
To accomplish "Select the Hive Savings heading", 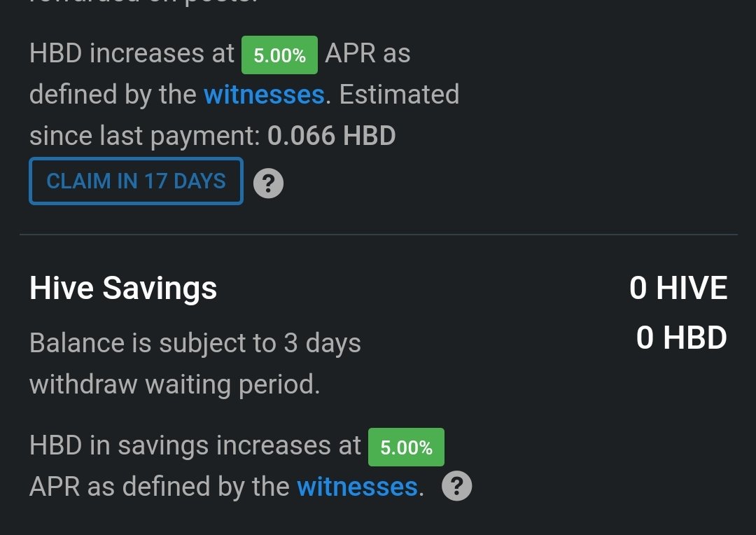I will [123, 288].
